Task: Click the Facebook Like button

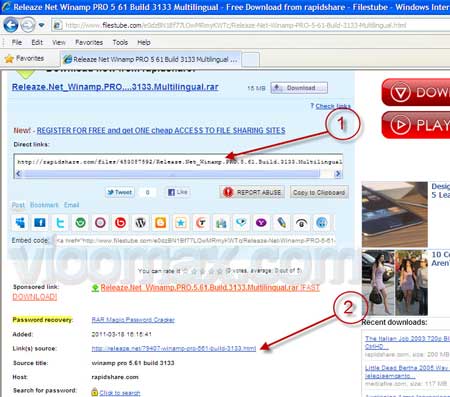Action: click(x=178, y=192)
